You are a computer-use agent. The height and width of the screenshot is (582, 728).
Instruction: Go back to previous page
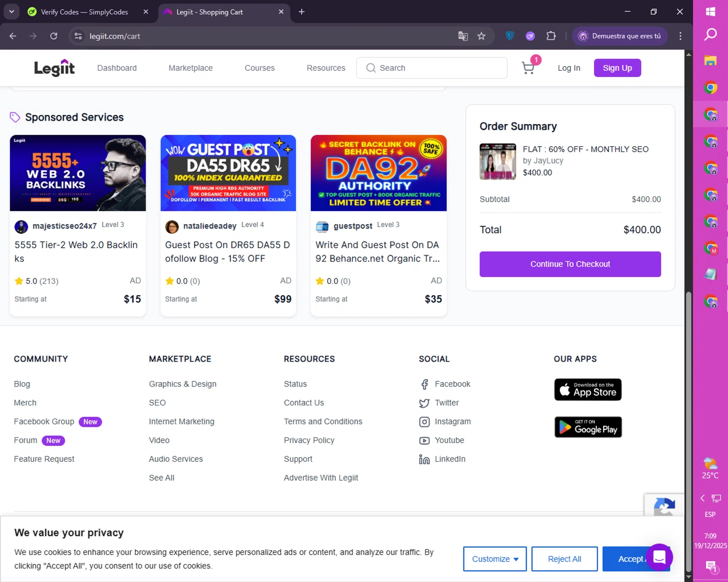13,36
